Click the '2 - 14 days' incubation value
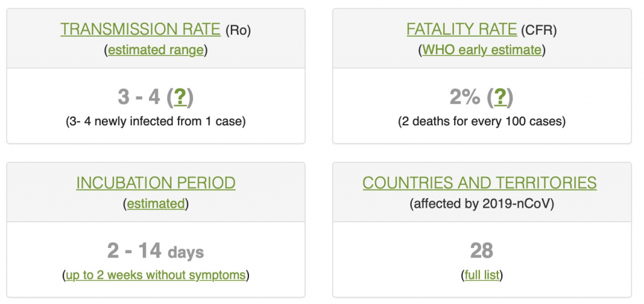The height and width of the screenshot is (304, 644). point(155,251)
